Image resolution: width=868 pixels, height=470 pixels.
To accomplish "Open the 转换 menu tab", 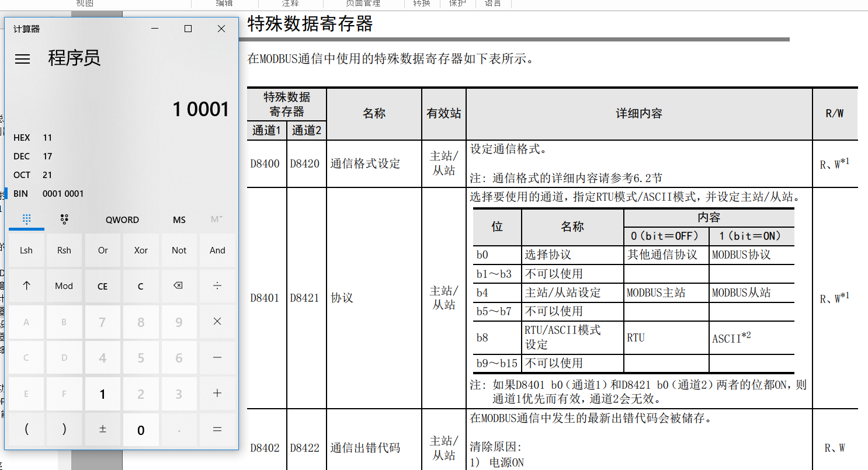I will pyautogui.click(x=422, y=4).
